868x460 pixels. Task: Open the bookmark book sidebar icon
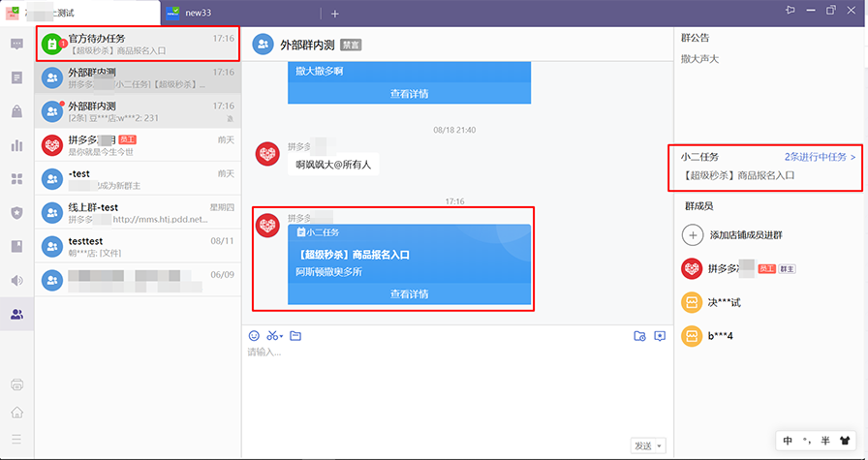pyautogui.click(x=17, y=247)
